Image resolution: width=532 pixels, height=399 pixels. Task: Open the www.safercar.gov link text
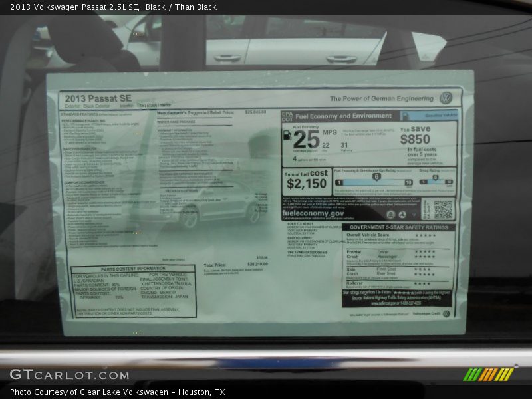pos(396,303)
